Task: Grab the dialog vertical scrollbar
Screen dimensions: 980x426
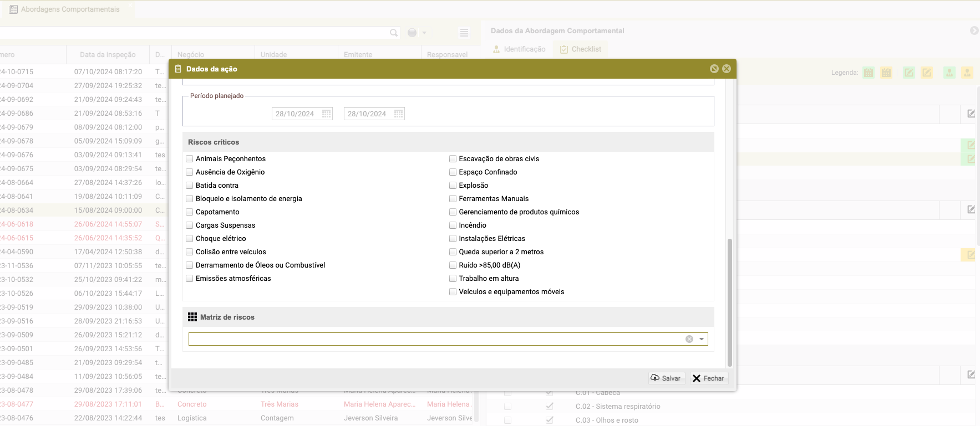Action: 729,302
